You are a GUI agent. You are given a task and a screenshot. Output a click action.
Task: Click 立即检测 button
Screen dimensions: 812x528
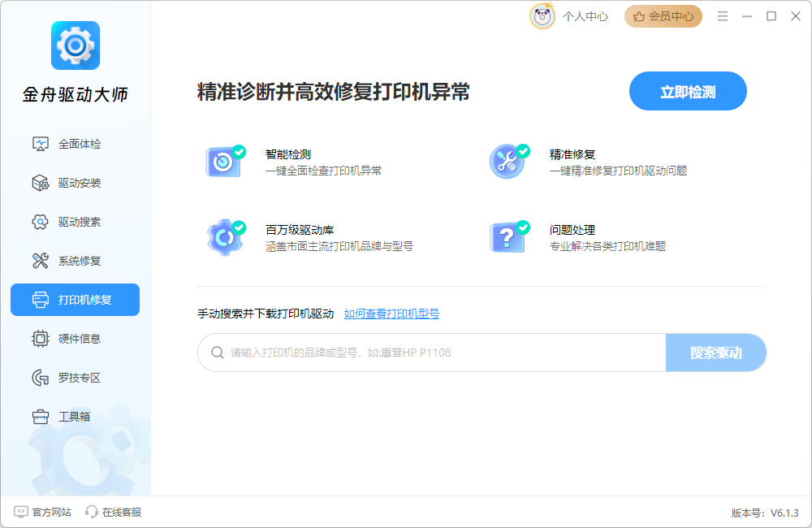[x=688, y=91]
